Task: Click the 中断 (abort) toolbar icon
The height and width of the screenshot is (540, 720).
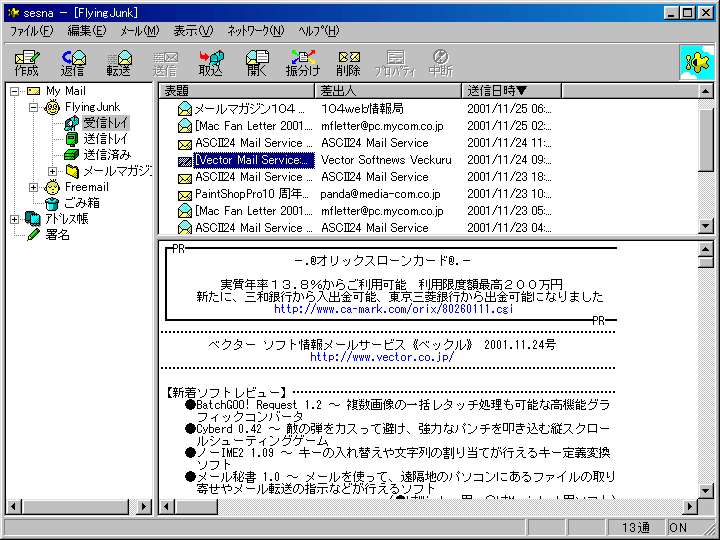Action: tap(440, 63)
